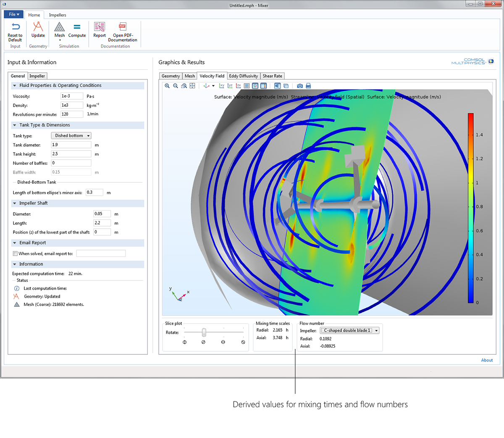Open the Flow number Impeller dropdown

[x=349, y=331]
